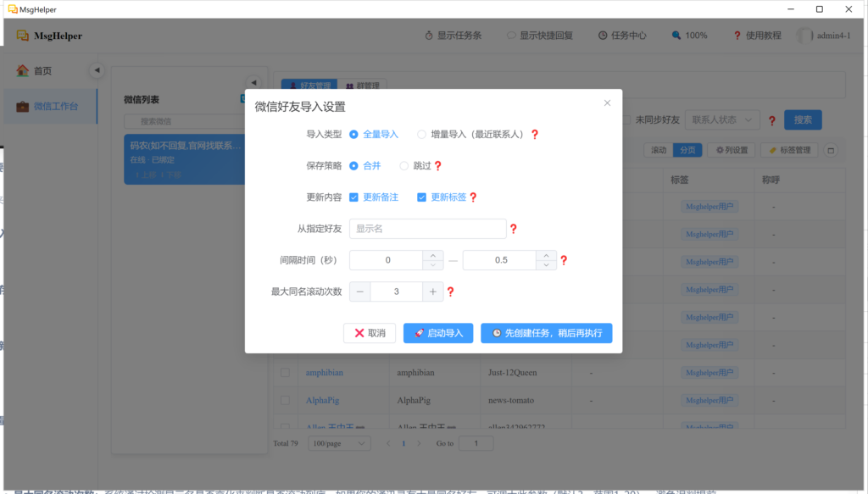
Task: Select the 增量导入 radio option
Action: [421, 134]
